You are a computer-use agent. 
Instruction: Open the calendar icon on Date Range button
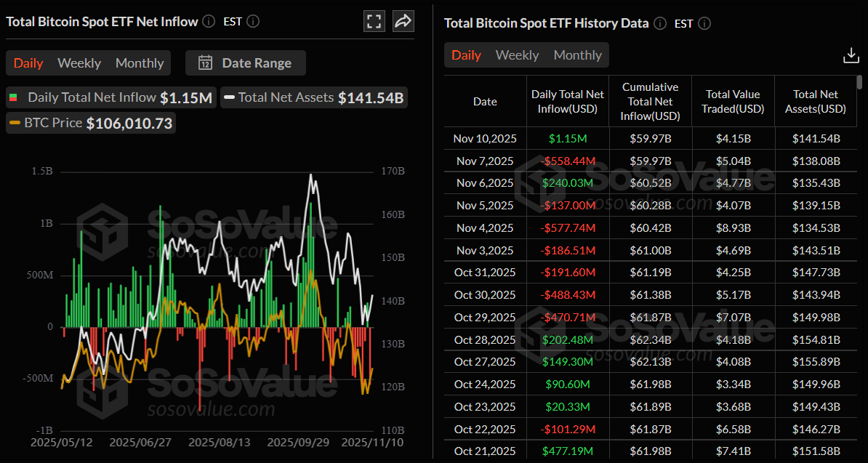[x=206, y=63]
